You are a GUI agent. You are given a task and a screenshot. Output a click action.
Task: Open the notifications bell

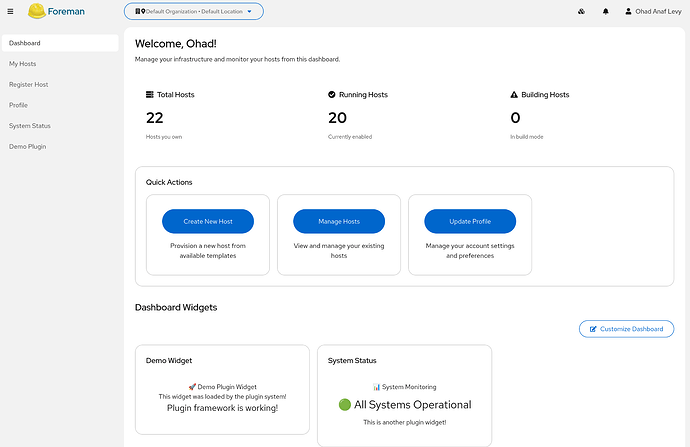click(x=605, y=12)
